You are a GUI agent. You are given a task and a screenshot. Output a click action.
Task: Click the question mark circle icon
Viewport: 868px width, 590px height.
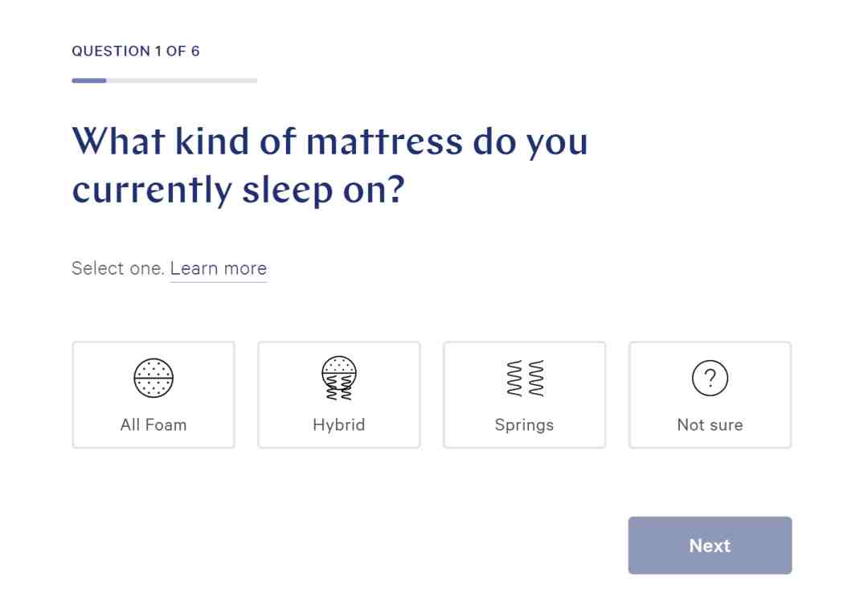(x=710, y=378)
